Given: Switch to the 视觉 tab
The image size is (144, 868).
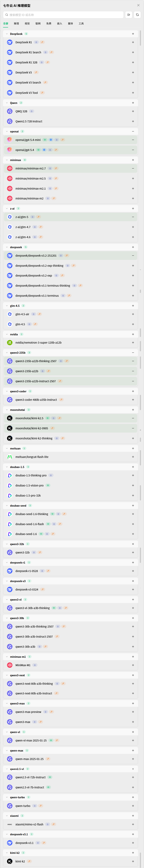Looking at the screenshot, I should pyautogui.click(x=27, y=24).
